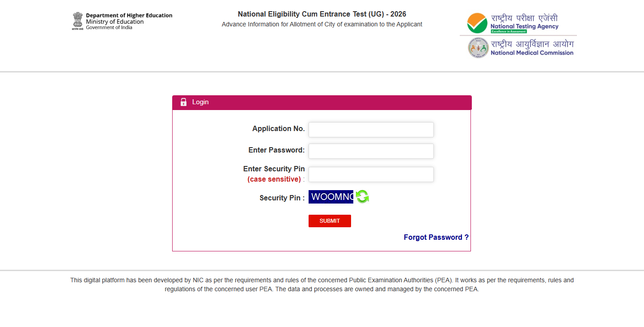644x327 pixels.
Task: Refresh the security pin captcha
Action: (x=362, y=197)
